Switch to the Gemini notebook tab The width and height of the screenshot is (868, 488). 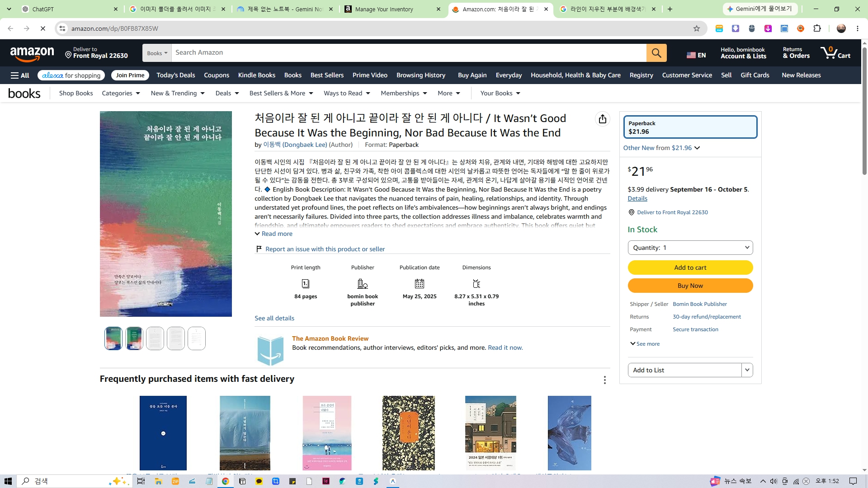tap(284, 9)
